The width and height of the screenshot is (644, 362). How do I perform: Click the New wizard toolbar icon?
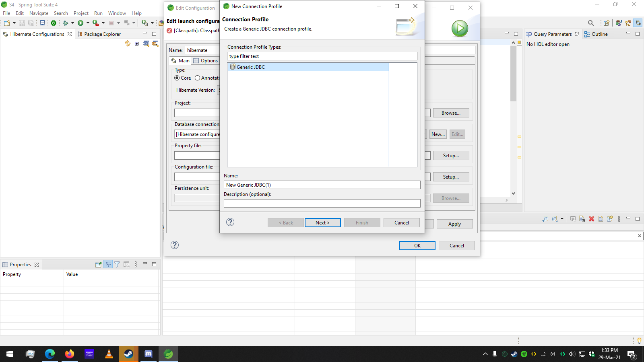pos(7,23)
